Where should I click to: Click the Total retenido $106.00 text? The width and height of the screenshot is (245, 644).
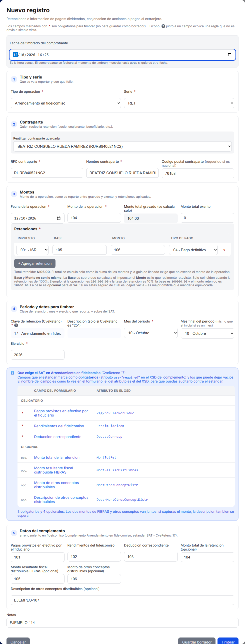32,272
